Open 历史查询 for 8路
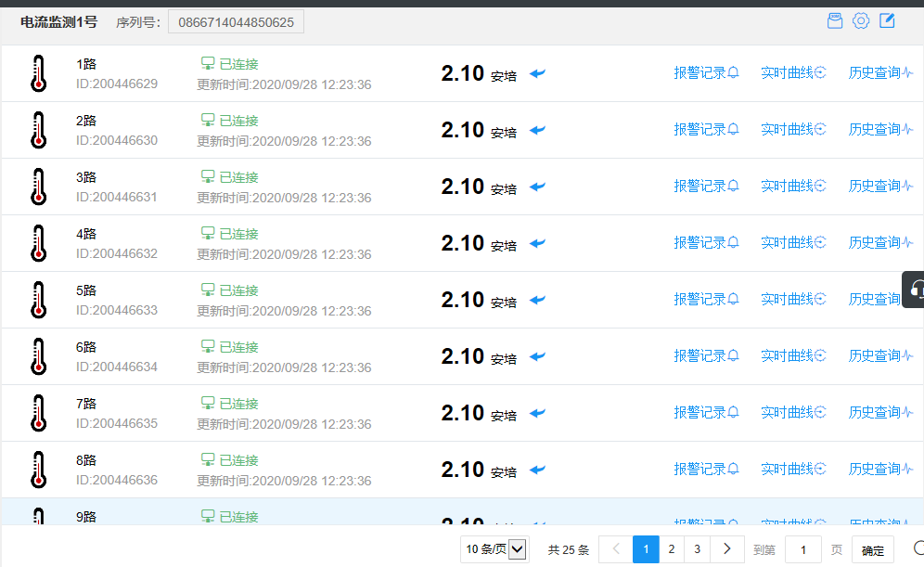 [x=880, y=469]
